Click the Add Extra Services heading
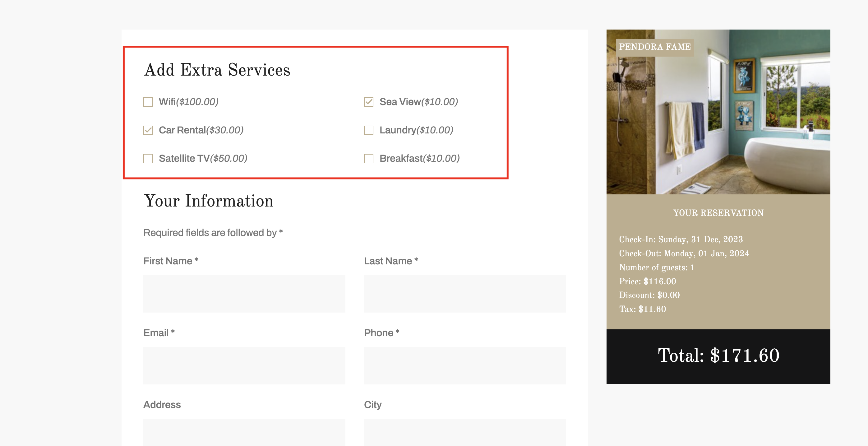Screen dimensions: 868x446 coord(217,70)
